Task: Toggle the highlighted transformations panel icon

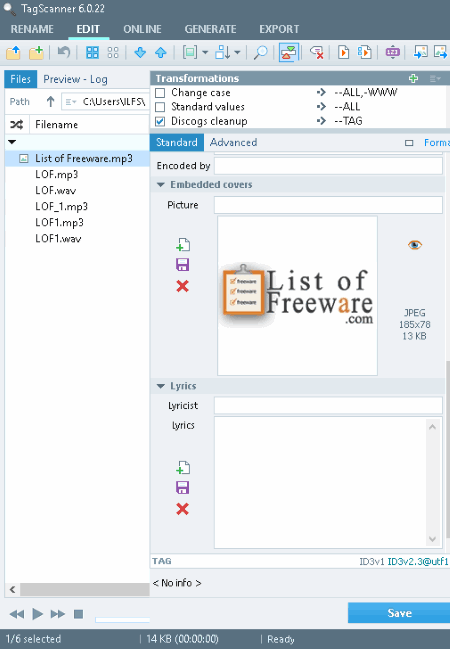Action: 289,53
